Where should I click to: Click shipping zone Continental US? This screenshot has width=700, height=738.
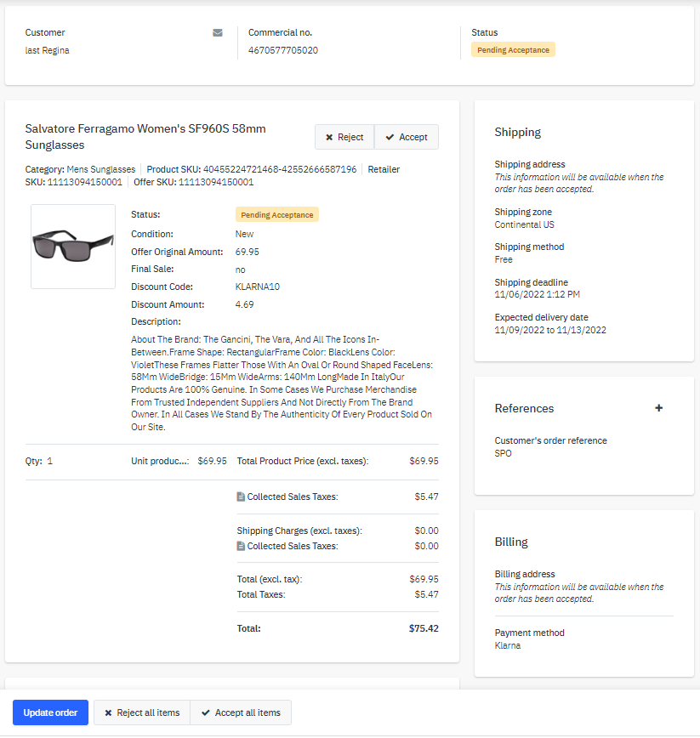point(525,224)
